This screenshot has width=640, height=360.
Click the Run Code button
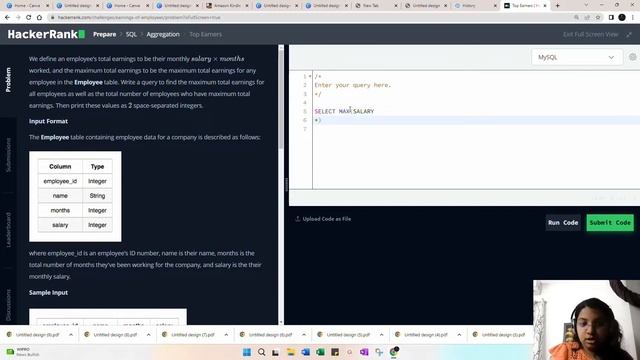563,223
